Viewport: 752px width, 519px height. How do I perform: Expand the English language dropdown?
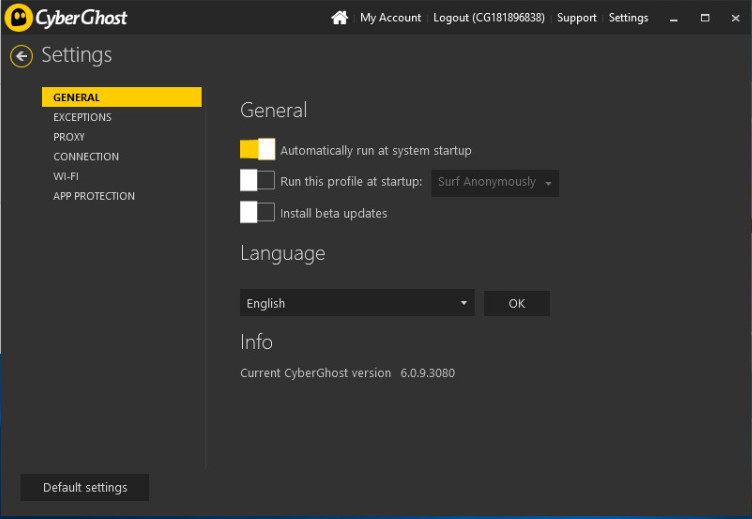click(357, 303)
